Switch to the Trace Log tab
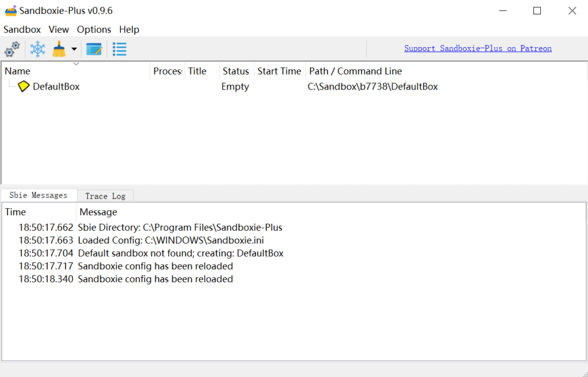 [x=105, y=196]
